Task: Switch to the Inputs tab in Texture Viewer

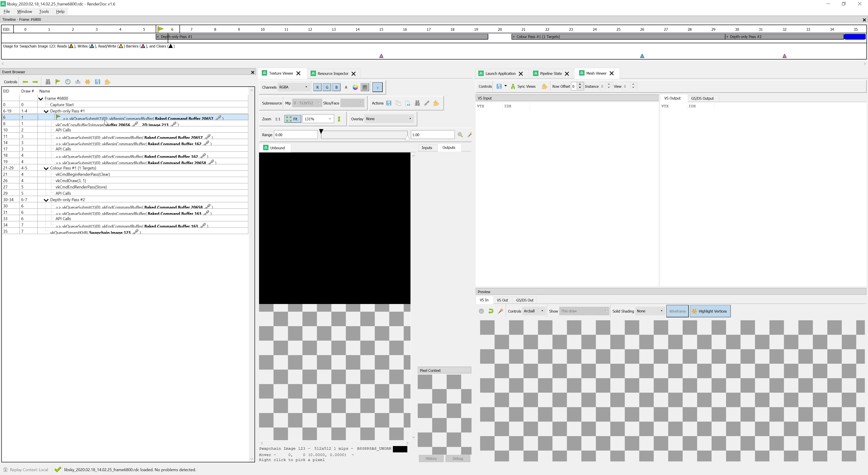Action: click(x=427, y=147)
